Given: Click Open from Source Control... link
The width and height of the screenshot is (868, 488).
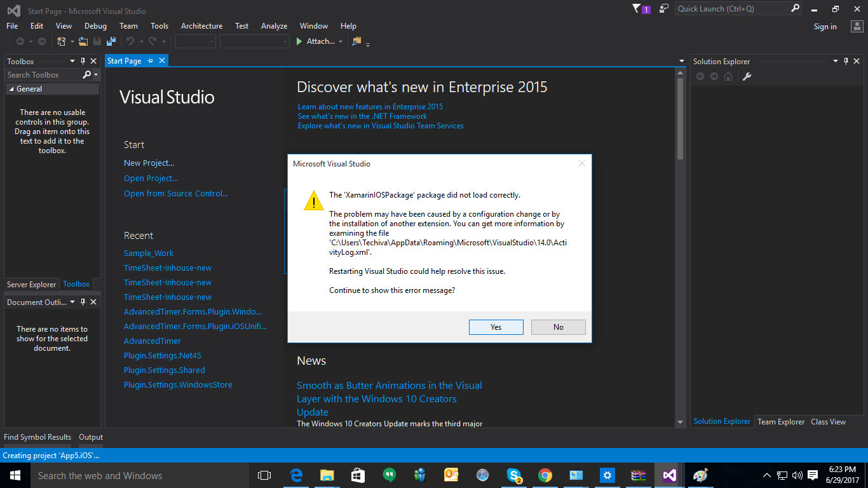Looking at the screenshot, I should (x=176, y=194).
